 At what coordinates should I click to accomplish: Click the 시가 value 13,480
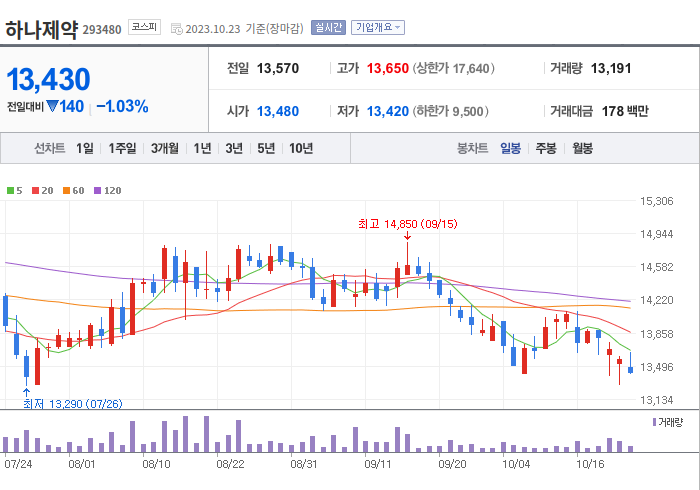coord(278,111)
